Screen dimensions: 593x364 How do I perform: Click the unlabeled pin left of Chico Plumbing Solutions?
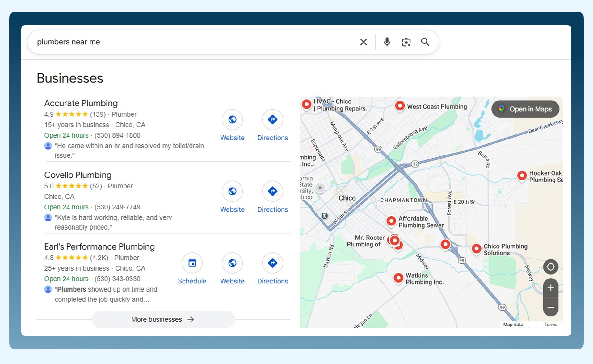(x=445, y=245)
